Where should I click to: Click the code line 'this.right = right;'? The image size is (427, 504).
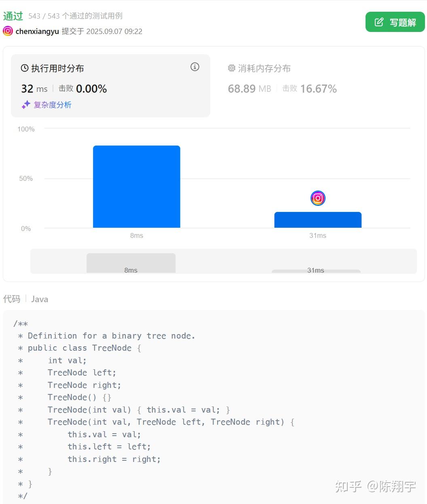pyautogui.click(x=114, y=459)
